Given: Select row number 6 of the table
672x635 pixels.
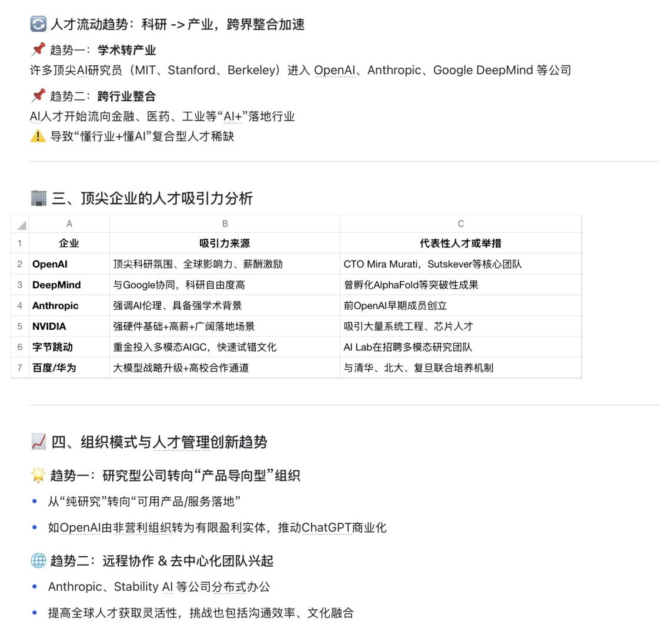Looking at the screenshot, I should 20,347.
